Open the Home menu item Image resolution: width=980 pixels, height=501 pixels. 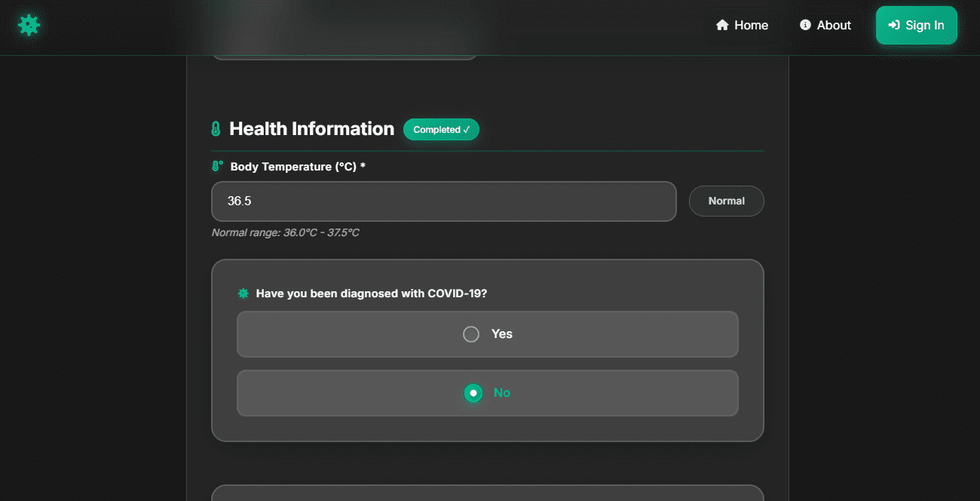[742, 25]
